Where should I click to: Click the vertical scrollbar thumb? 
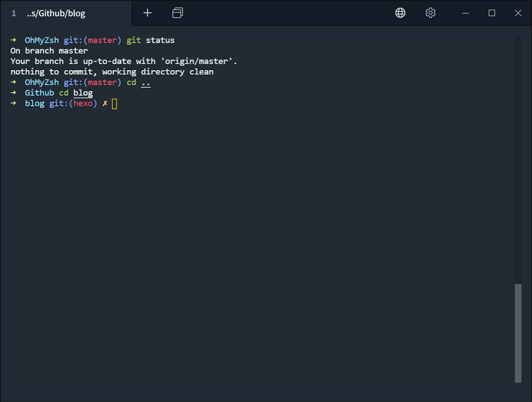coord(518,333)
